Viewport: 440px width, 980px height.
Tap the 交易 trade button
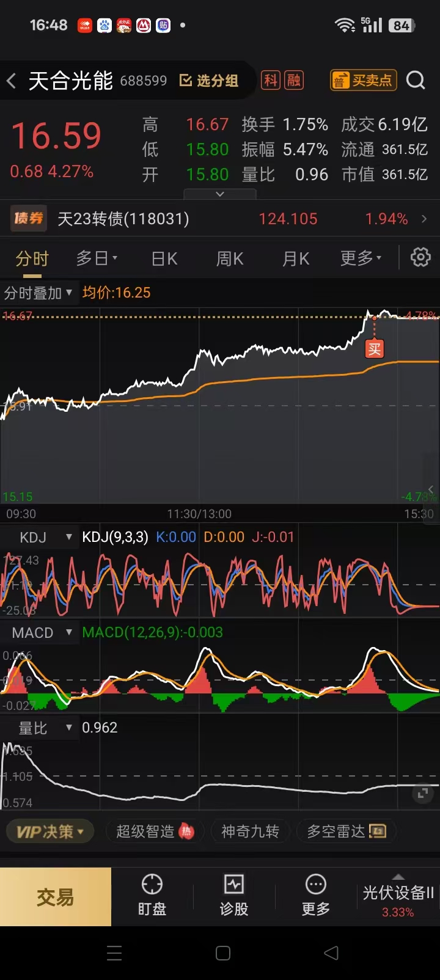[x=56, y=897]
